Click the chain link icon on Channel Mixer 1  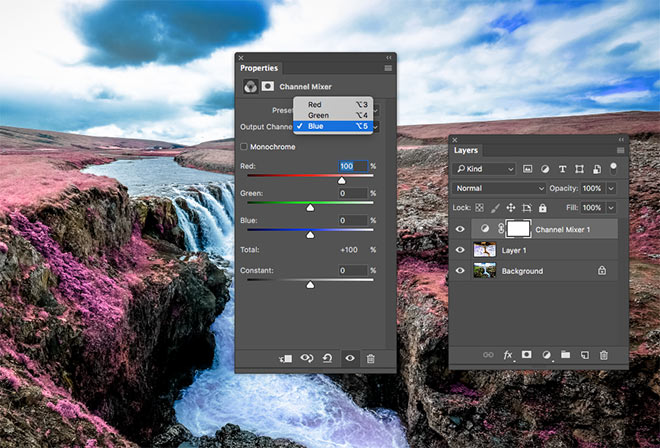coord(501,229)
